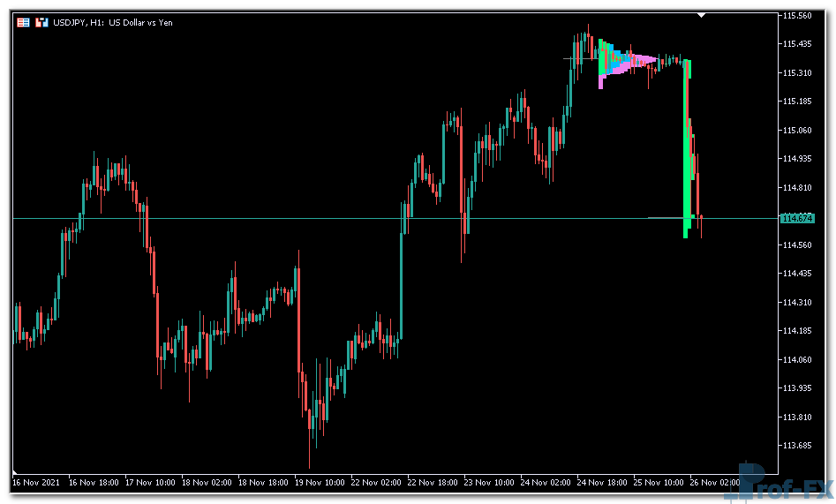The width and height of the screenshot is (836, 504).
Task: Click the 26 Nov 02:00 time label
Action: pos(715,483)
